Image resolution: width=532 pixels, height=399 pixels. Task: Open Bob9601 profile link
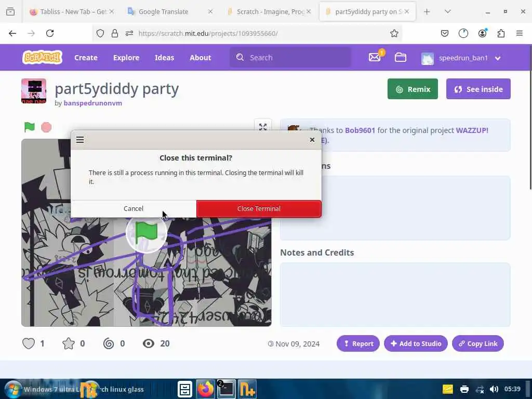[x=360, y=130]
